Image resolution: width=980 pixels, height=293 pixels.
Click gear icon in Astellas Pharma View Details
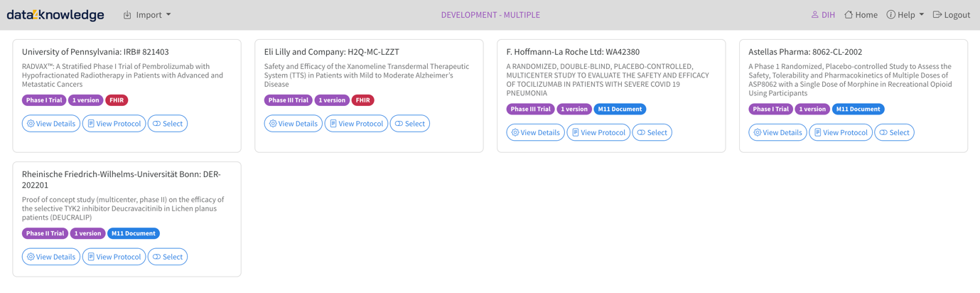[758, 133]
